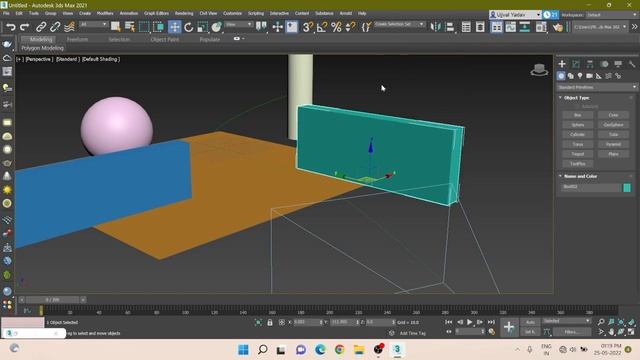Switch to the Object Paint ribbon tab
The height and width of the screenshot is (360, 640).
164,40
